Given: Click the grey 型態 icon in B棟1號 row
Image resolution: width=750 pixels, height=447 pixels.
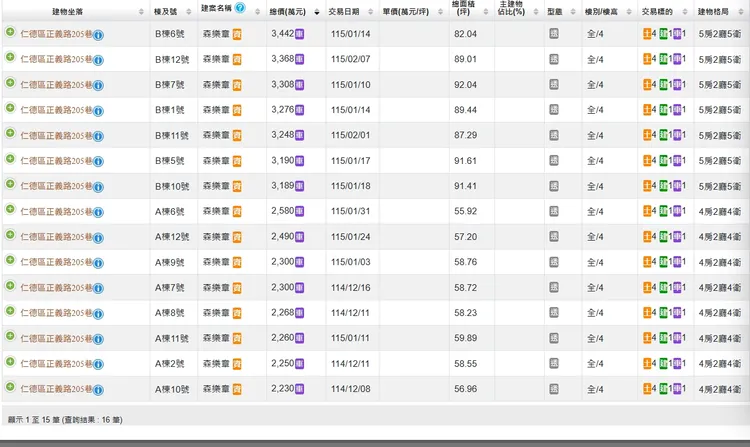Looking at the screenshot, I should pos(554,110).
